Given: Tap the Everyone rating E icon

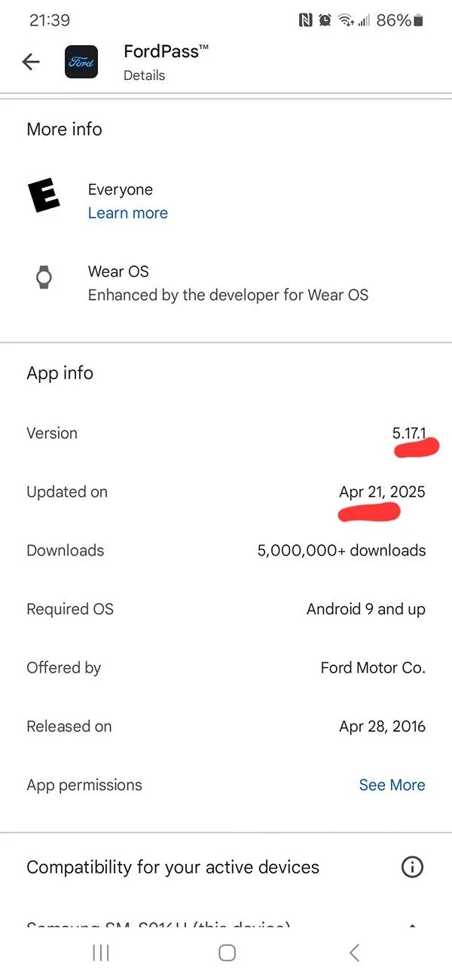Looking at the screenshot, I should 44,198.
